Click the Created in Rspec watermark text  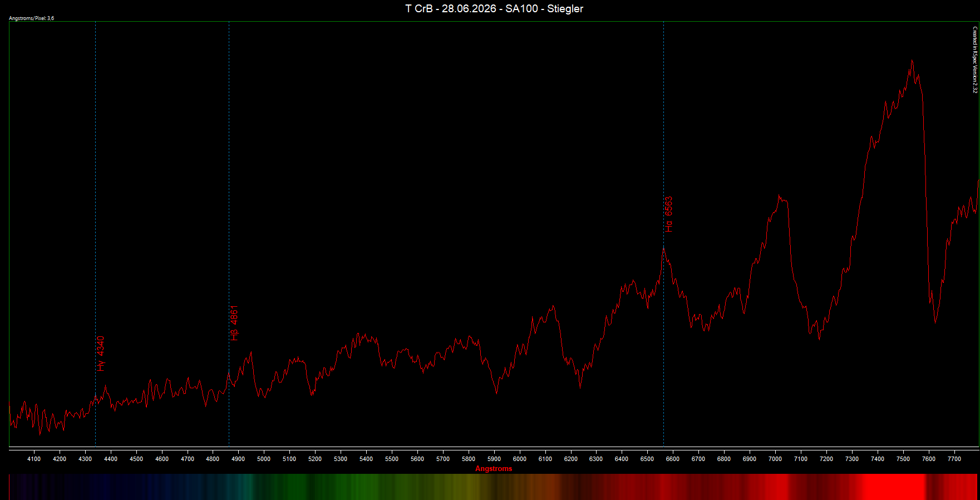click(975, 60)
